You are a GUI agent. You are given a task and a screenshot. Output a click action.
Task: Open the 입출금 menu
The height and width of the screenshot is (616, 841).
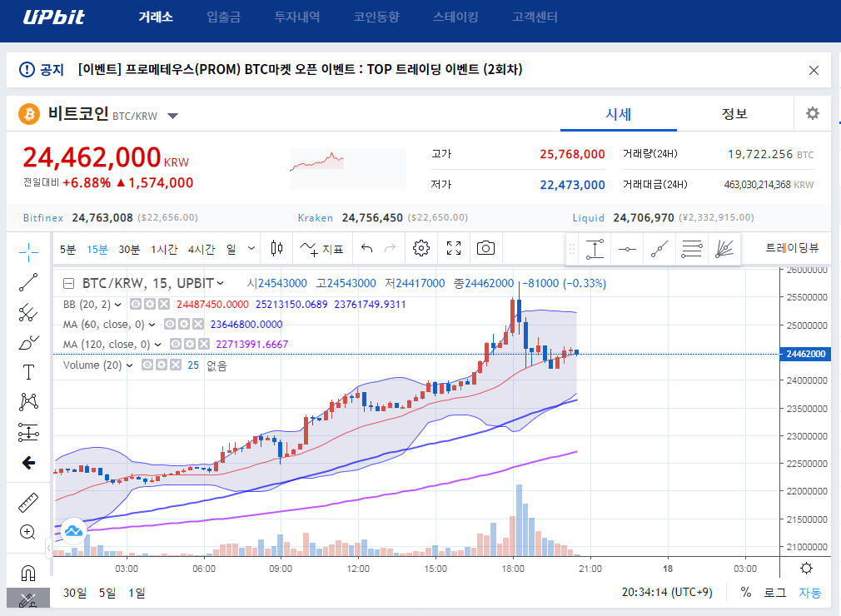pyautogui.click(x=224, y=17)
